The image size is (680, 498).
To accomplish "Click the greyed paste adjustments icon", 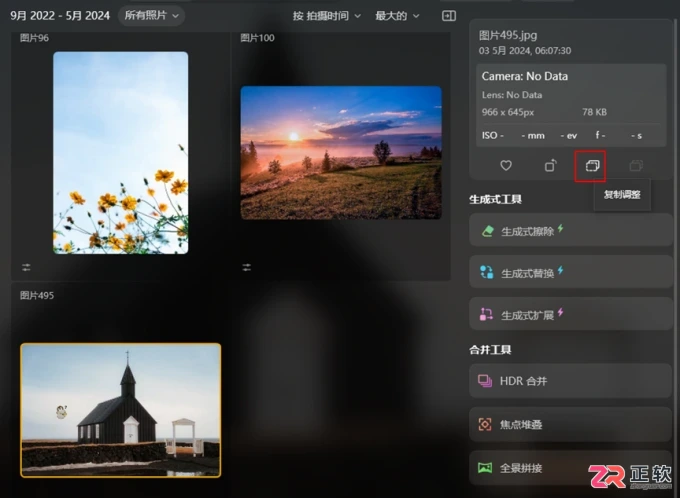I will coord(636,165).
